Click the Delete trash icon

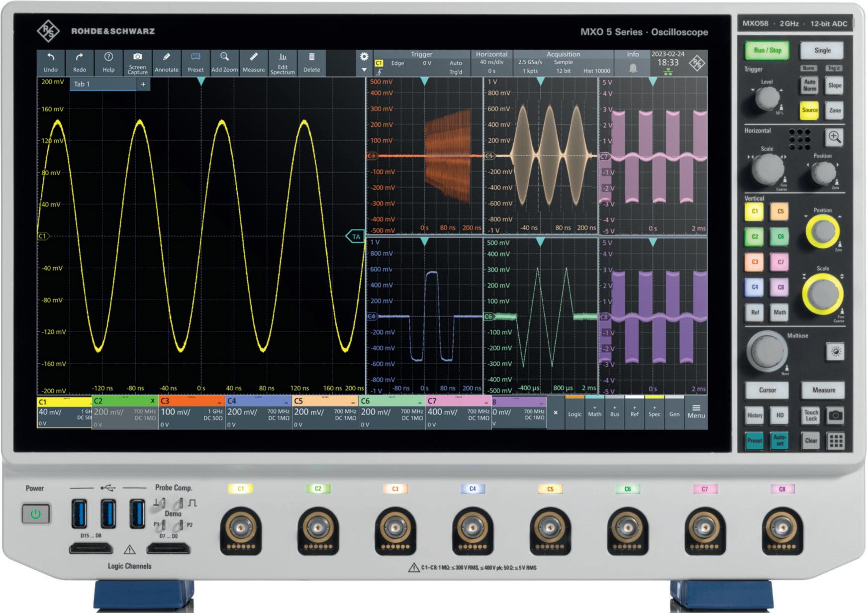[x=312, y=63]
